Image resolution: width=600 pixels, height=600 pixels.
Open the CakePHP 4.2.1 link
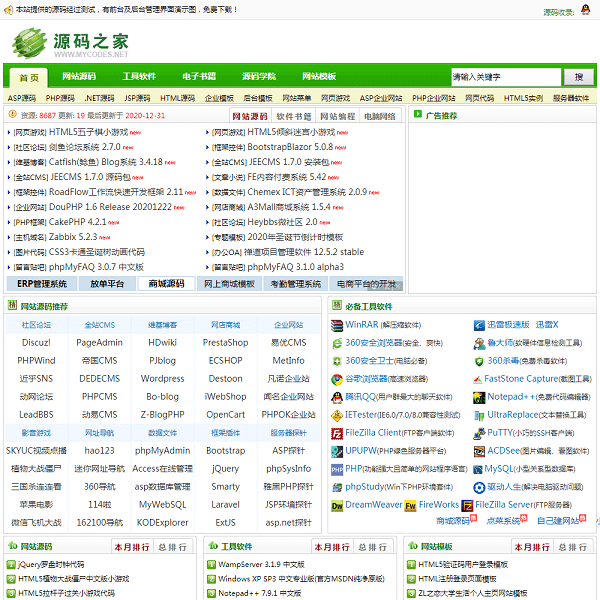pos(78,222)
